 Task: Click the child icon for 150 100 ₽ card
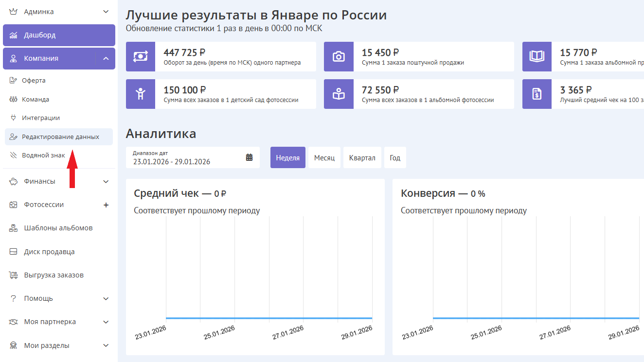[140, 94]
